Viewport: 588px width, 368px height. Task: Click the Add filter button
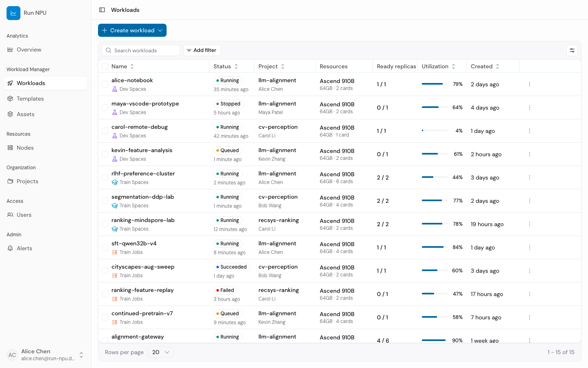(x=202, y=50)
